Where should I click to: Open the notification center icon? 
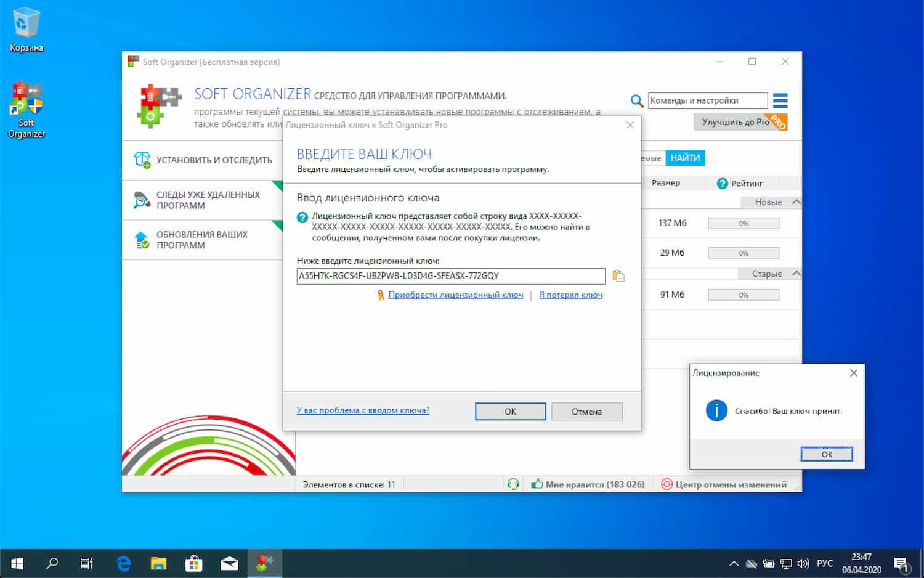coord(901,563)
